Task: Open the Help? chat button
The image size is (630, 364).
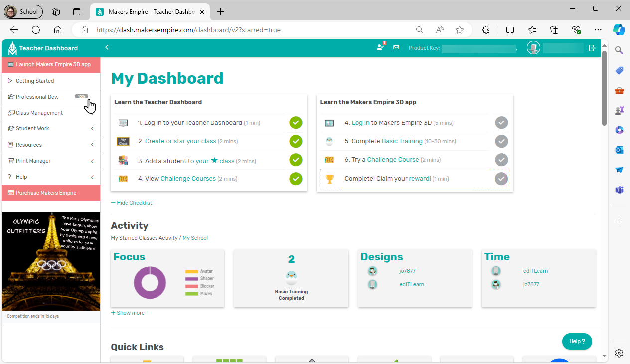Action: click(x=577, y=341)
